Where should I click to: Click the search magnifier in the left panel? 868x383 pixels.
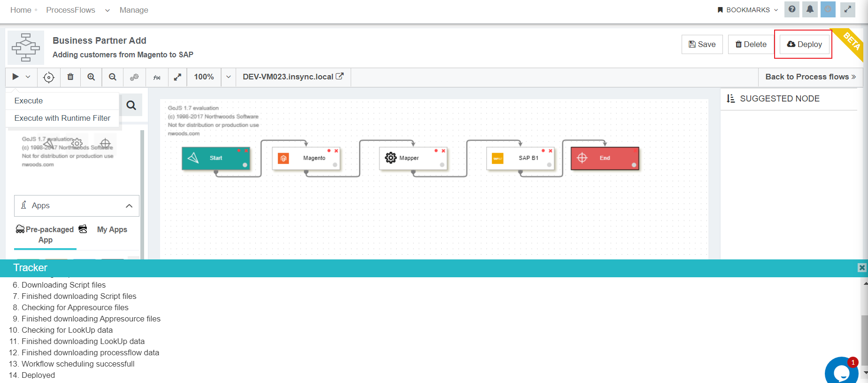point(131,105)
